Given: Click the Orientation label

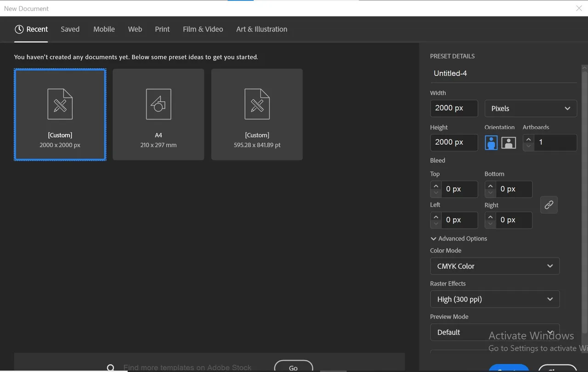Looking at the screenshot, I should click(x=499, y=127).
